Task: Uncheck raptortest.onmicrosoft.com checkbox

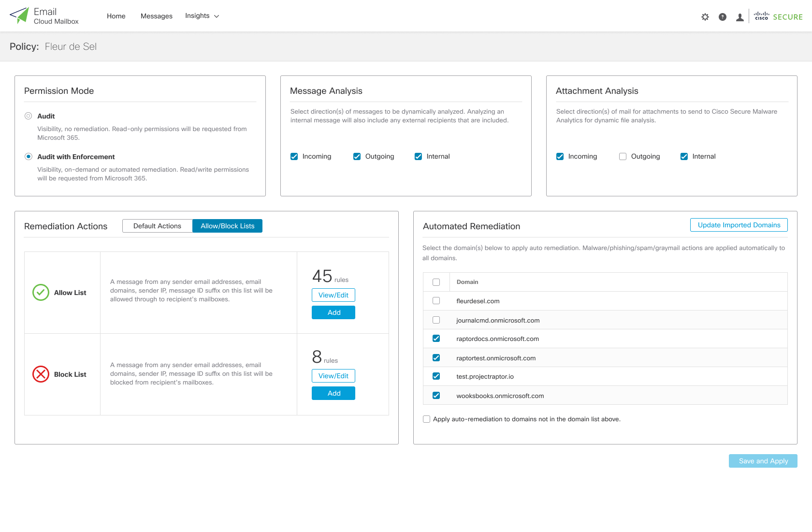Action: pos(436,358)
